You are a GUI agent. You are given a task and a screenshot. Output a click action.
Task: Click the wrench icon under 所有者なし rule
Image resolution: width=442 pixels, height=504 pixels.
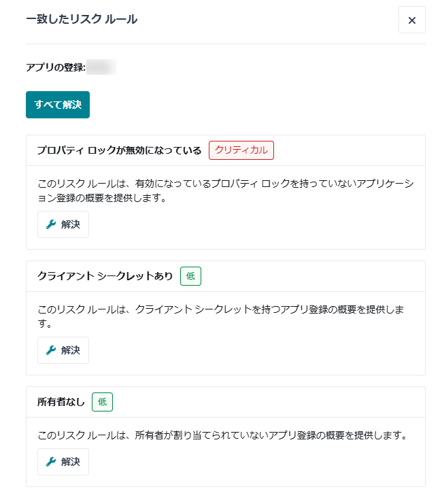click(x=51, y=462)
